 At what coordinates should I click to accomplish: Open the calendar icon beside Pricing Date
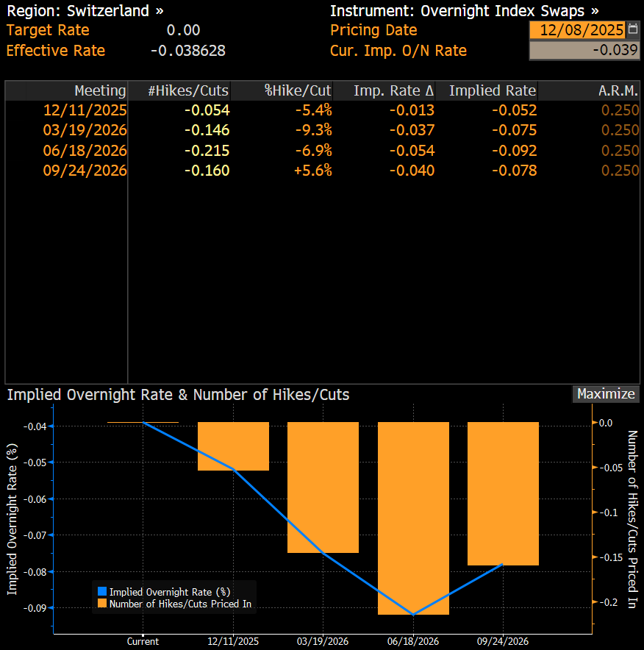coord(633,30)
